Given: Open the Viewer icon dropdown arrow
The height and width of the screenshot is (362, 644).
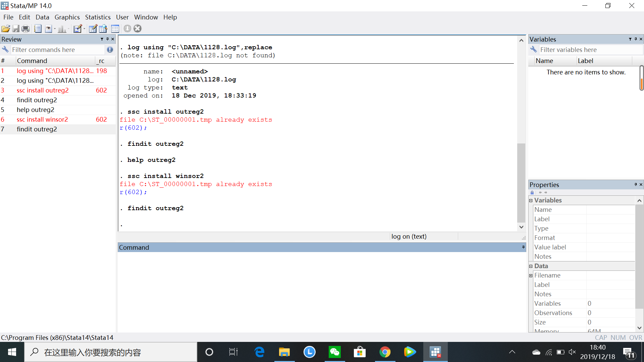Looking at the screenshot, I should click(55, 29).
